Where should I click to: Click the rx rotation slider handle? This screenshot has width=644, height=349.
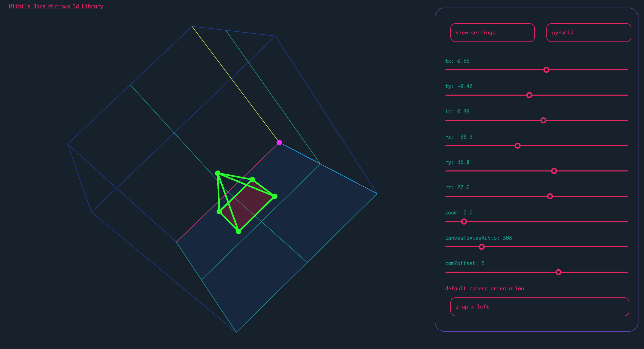[x=517, y=146]
